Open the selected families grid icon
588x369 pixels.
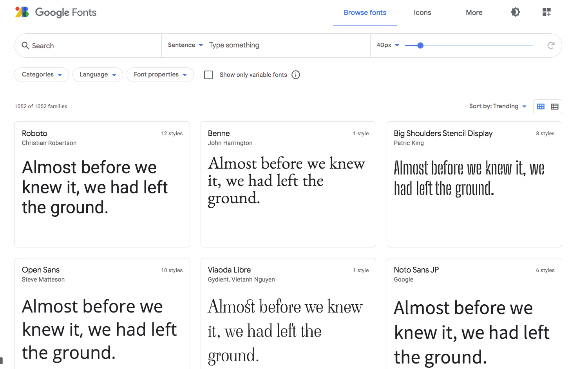coord(546,12)
